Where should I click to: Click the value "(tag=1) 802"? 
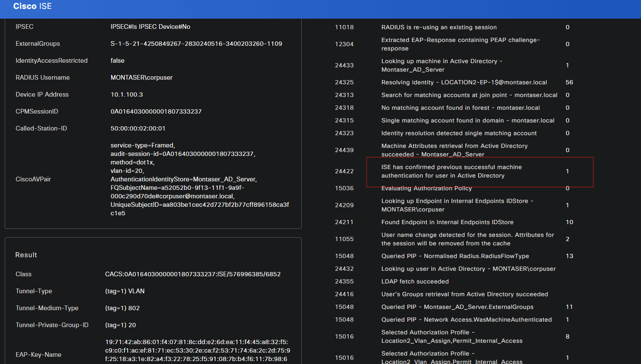(x=122, y=308)
